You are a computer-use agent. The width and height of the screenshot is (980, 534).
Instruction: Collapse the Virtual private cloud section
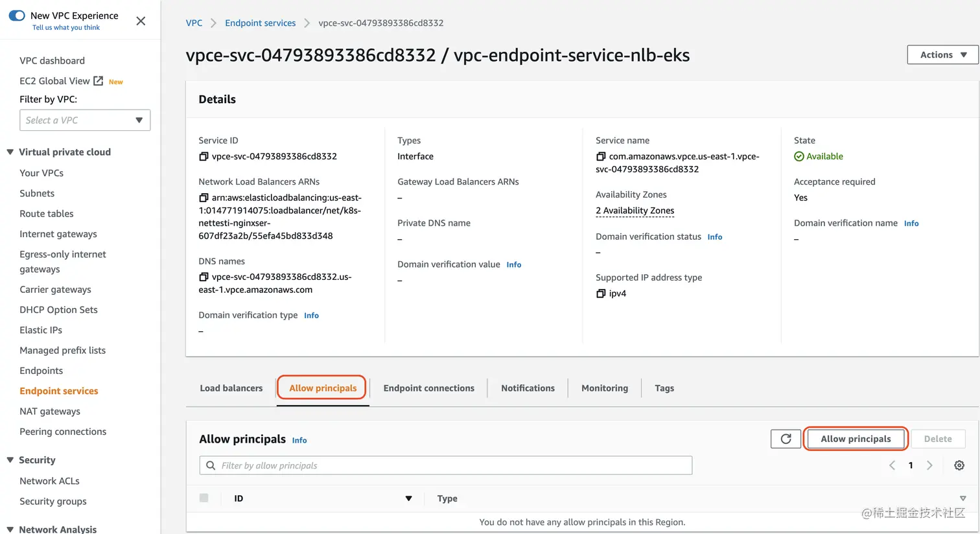tap(10, 152)
